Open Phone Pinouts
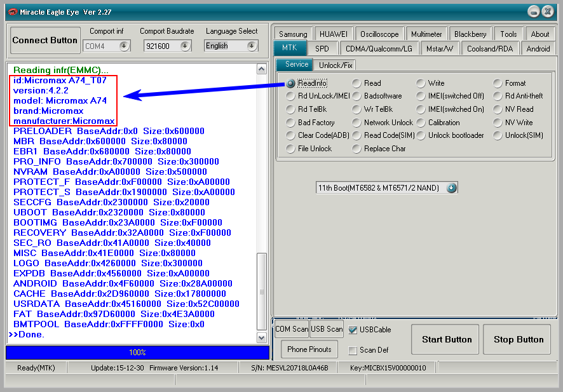Screen dimensions: 563x392 309,349
